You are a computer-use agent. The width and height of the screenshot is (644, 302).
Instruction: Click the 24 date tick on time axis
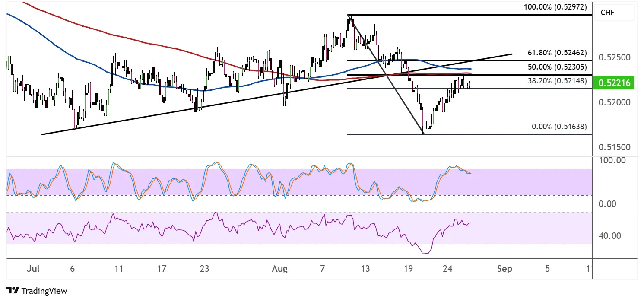tap(447, 269)
